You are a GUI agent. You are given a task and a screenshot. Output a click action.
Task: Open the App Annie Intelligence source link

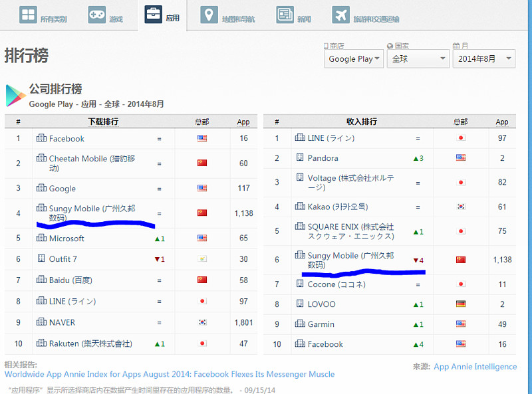(x=475, y=367)
